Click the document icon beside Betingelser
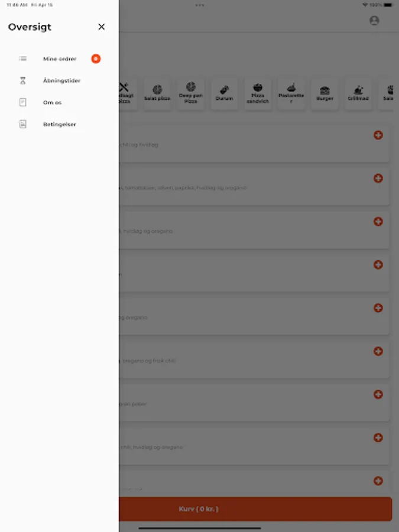 click(x=22, y=124)
